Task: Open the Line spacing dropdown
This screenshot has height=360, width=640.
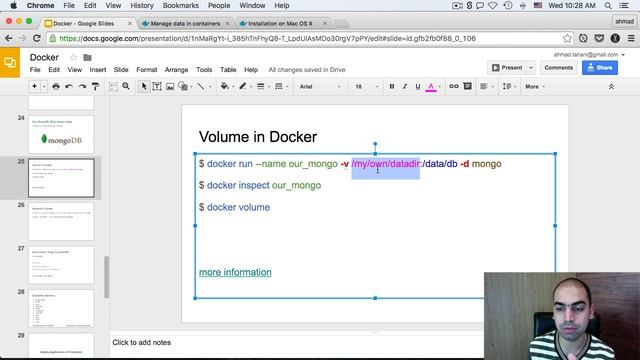Action: coord(509,87)
